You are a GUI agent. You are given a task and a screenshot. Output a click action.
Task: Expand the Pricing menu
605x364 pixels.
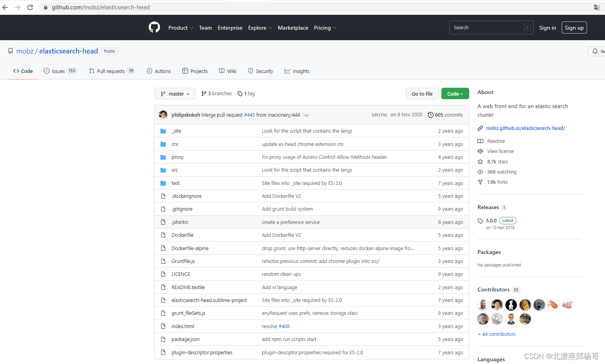325,28
